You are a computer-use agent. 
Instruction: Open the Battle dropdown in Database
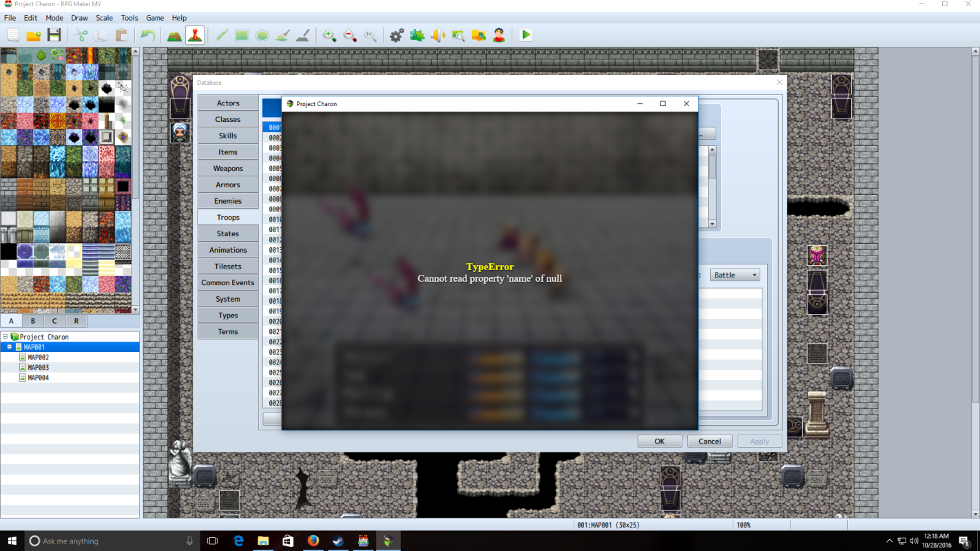click(735, 275)
